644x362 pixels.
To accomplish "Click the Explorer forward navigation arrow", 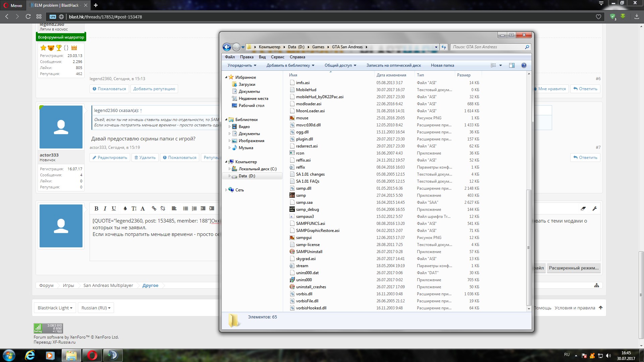I will click(x=236, y=47).
